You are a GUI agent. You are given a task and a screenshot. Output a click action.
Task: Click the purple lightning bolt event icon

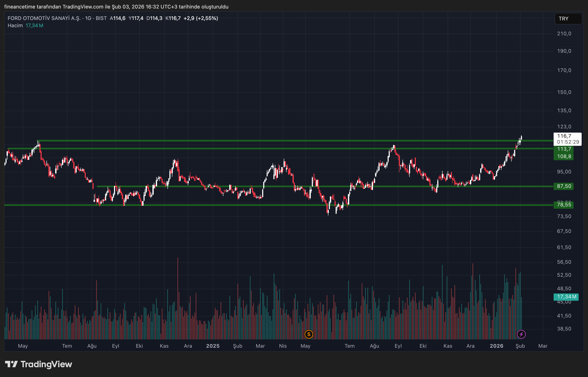tap(521, 334)
